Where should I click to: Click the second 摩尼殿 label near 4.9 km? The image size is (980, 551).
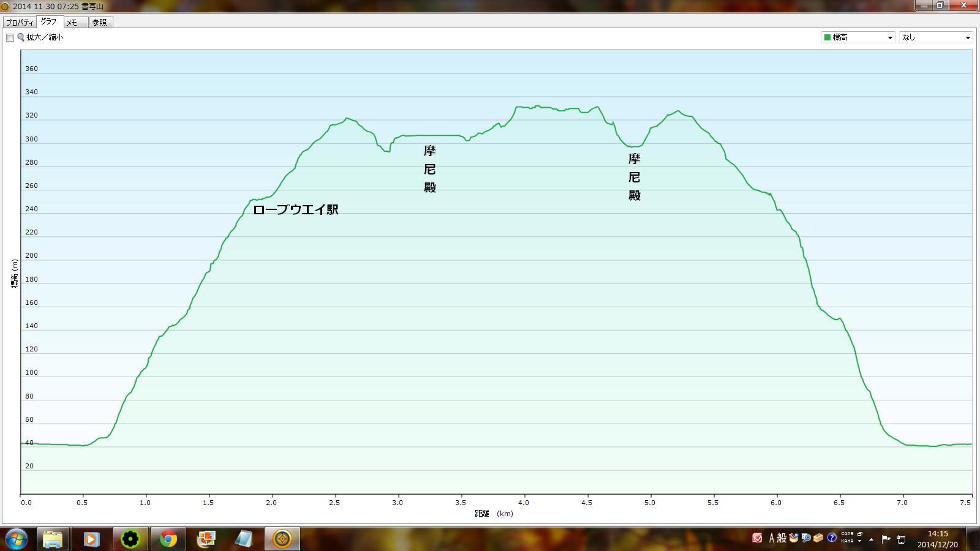point(635,177)
